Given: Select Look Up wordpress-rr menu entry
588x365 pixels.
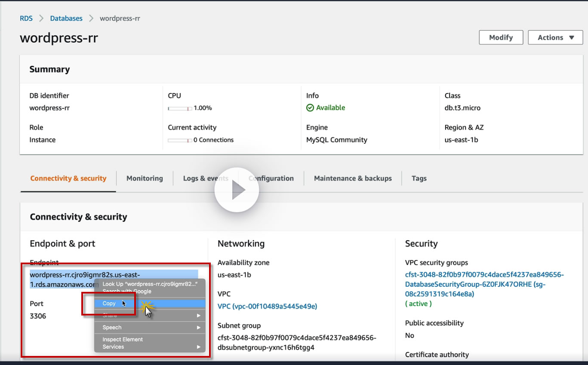Looking at the screenshot, I should tap(150, 284).
